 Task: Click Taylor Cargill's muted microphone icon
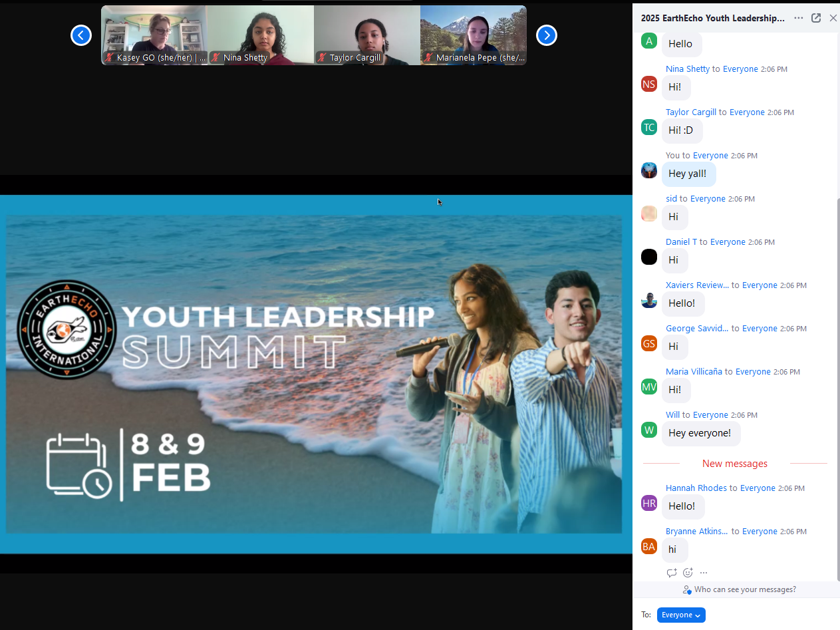(x=323, y=58)
